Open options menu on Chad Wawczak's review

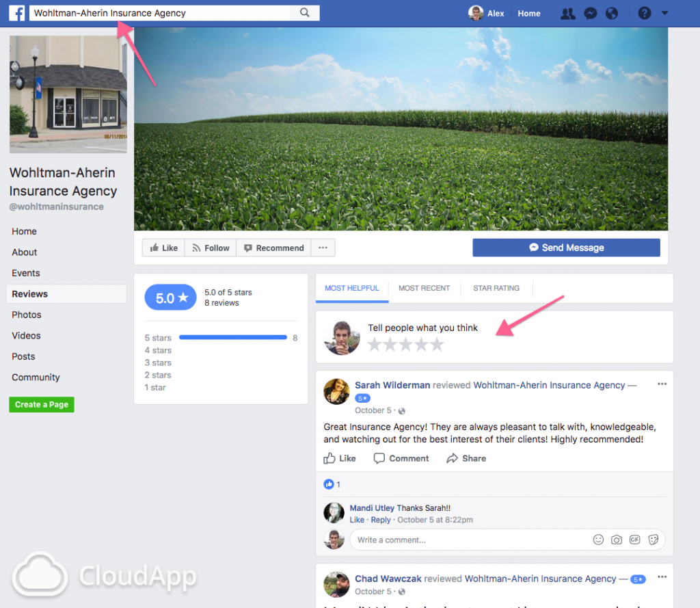(662, 577)
